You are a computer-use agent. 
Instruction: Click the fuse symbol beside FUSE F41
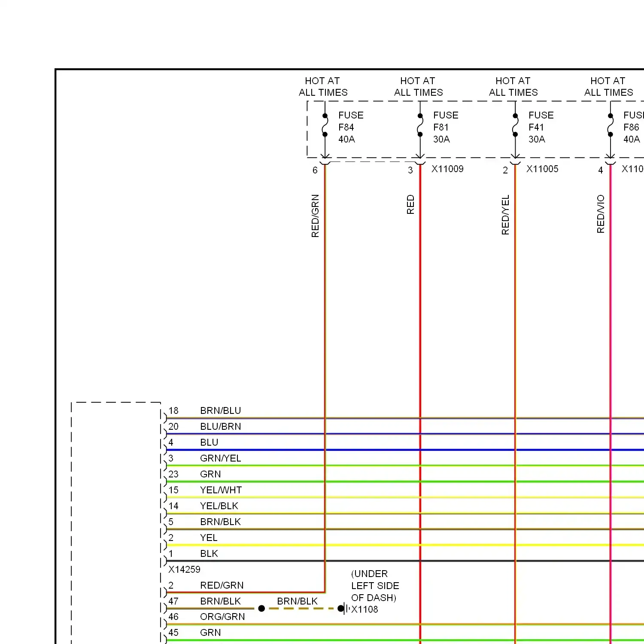tap(515, 125)
